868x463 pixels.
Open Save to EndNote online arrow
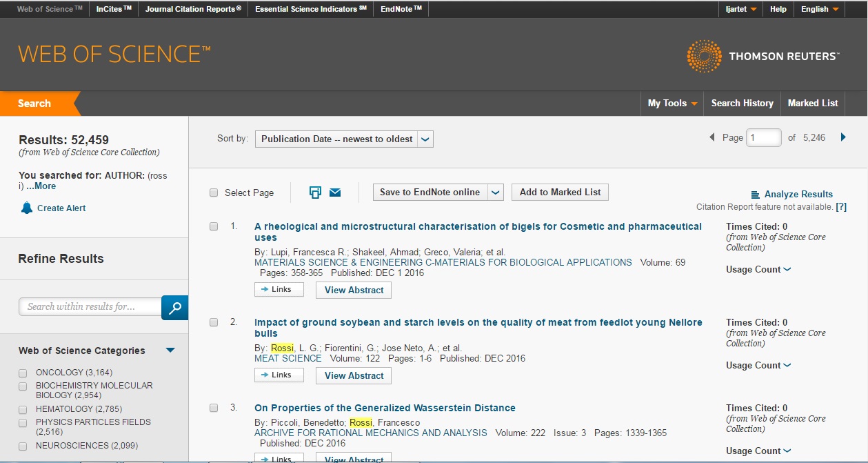[496, 193]
